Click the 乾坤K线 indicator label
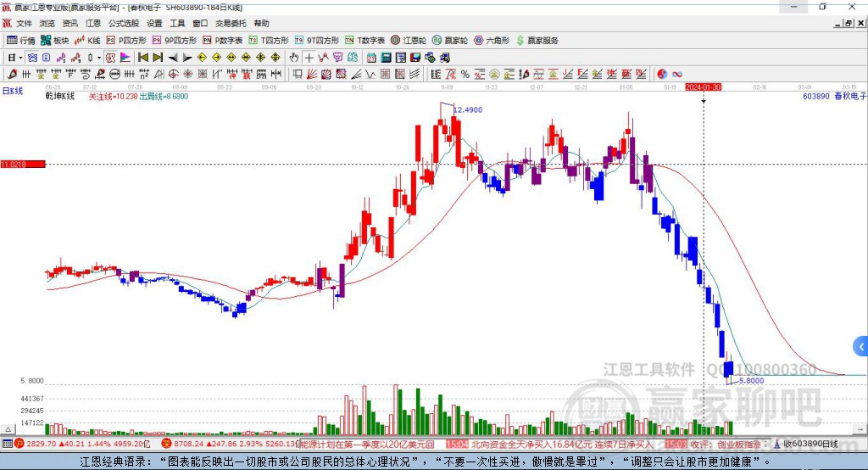This screenshot has width=868, height=470. (60, 96)
